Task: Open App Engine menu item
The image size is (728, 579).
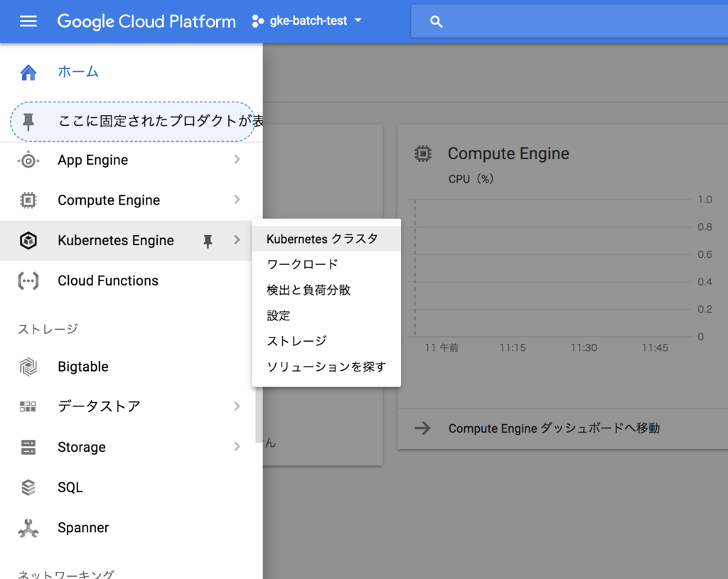Action: pyautogui.click(x=93, y=160)
